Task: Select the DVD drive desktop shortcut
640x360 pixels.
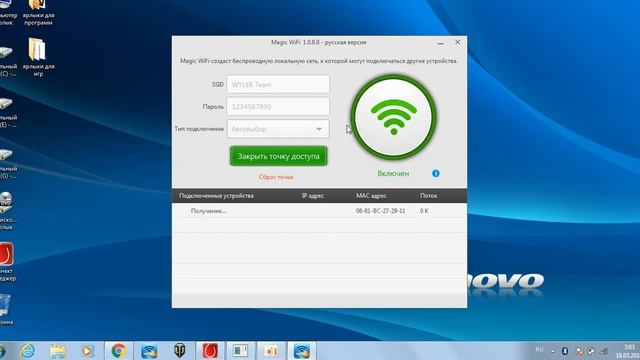Action: click(7, 210)
